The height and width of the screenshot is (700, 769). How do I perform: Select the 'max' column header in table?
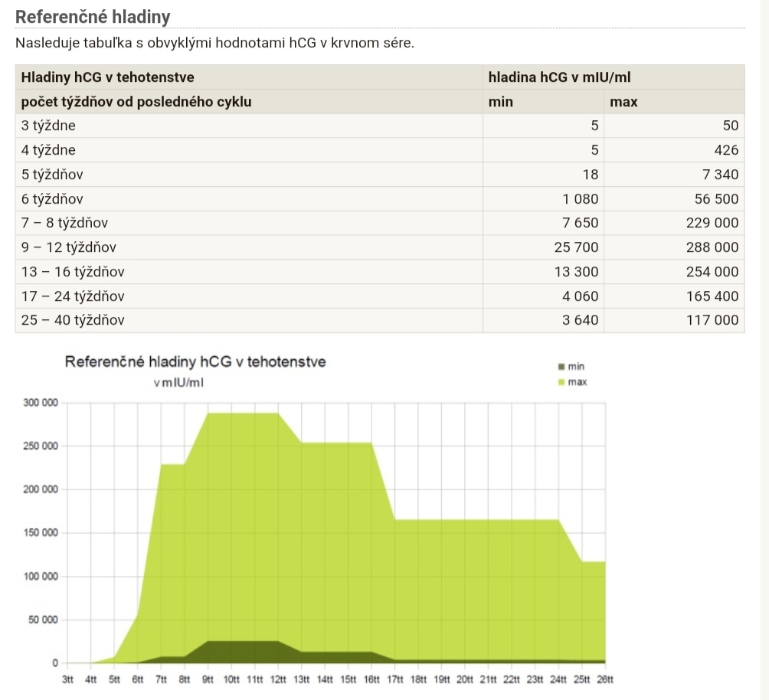623,102
